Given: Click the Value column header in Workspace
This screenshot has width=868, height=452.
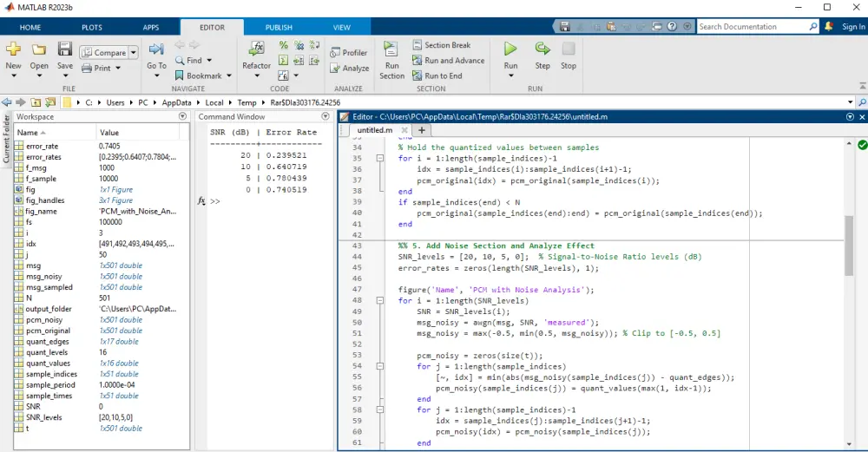Looking at the screenshot, I should point(138,132).
